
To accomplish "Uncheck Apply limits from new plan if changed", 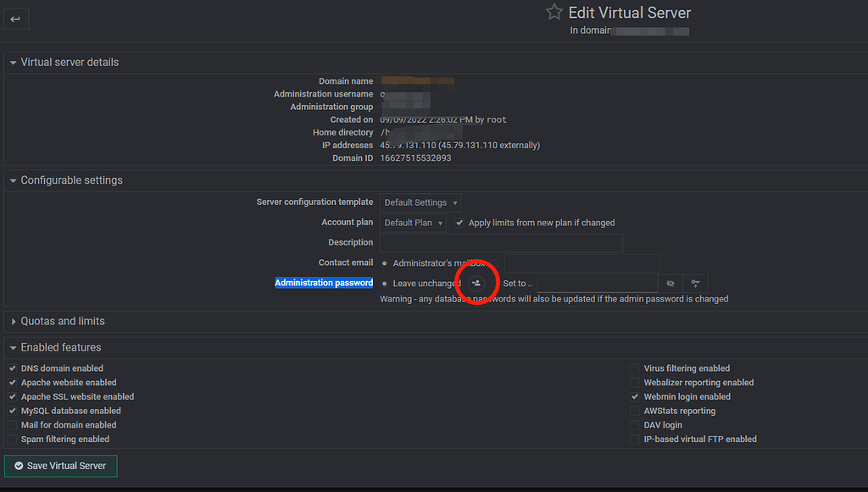I will click(459, 222).
